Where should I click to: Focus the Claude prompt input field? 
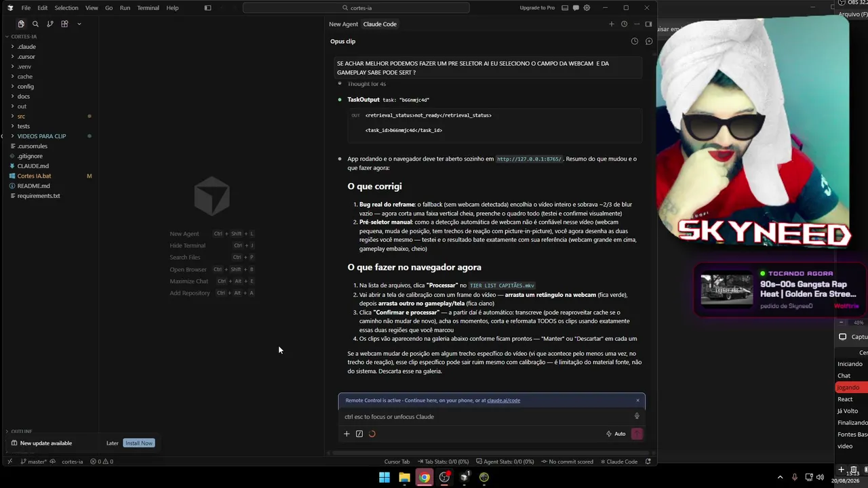point(487,417)
